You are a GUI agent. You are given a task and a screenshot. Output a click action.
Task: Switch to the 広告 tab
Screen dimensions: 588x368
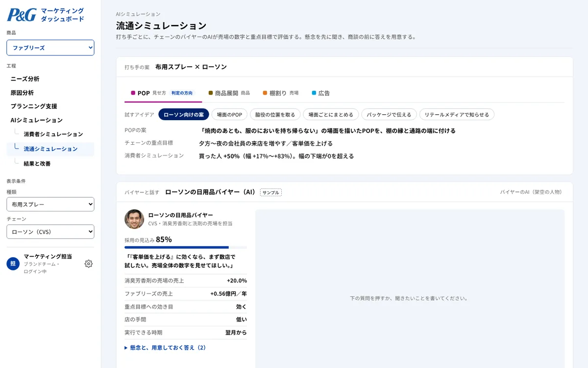320,93
